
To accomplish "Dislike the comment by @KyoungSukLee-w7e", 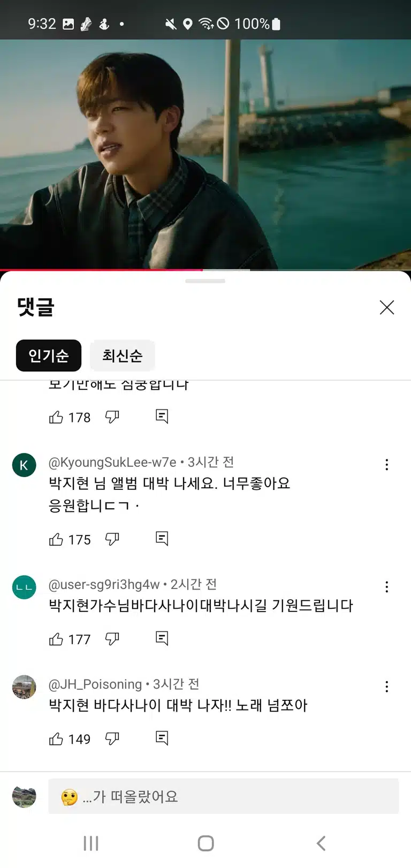I will pyautogui.click(x=112, y=539).
